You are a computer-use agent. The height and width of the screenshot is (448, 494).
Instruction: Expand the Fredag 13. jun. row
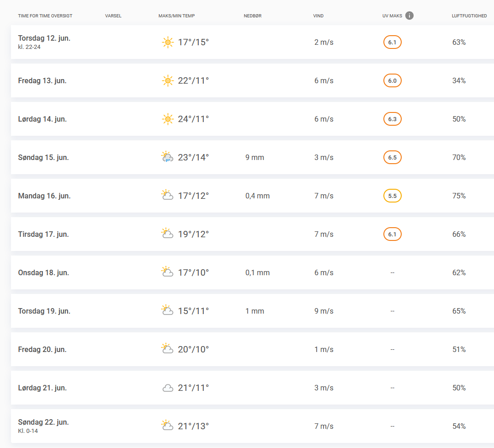[x=252, y=80]
